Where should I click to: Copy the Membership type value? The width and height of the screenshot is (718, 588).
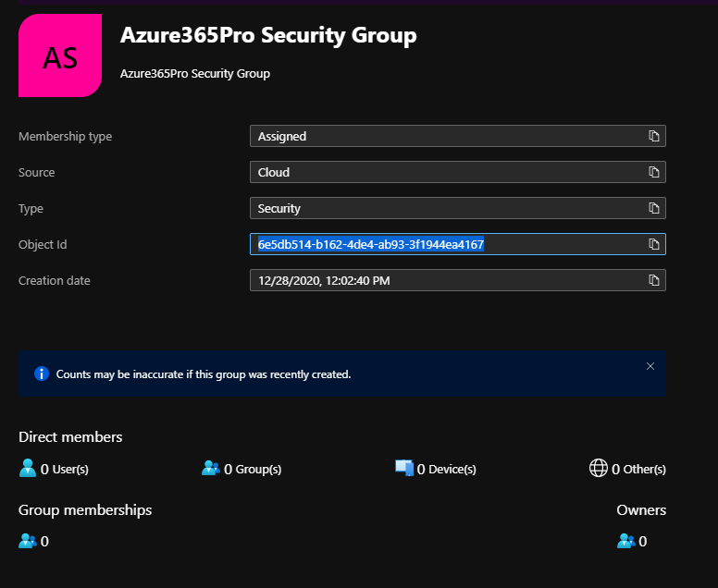point(654,136)
